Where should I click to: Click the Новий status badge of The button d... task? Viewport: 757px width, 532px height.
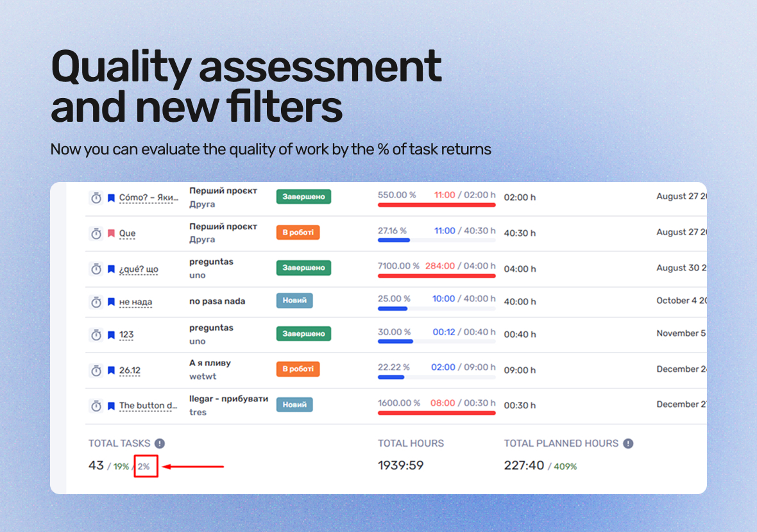294,404
